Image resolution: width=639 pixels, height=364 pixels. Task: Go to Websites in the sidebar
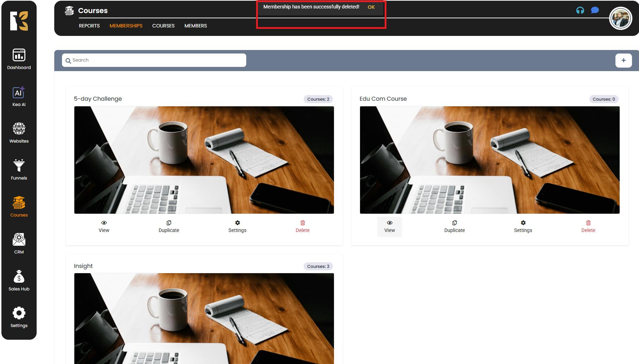[x=19, y=133]
